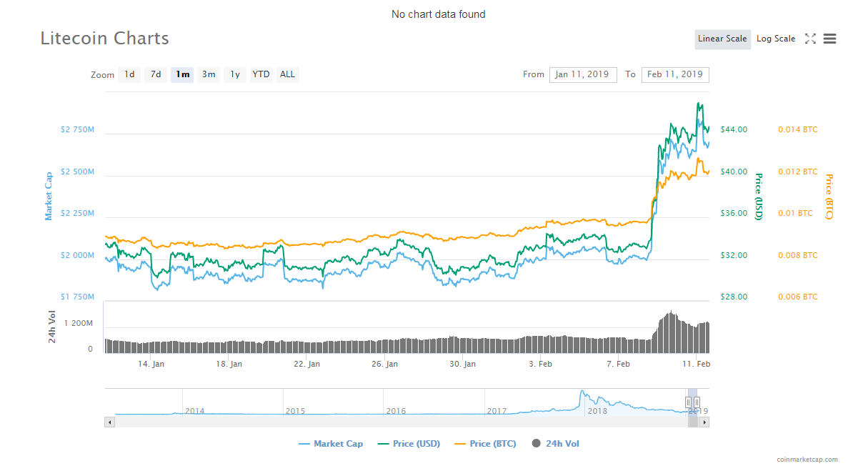Select ALL zoom range
Image resolution: width=868 pixels, height=476 pixels.
[x=287, y=74]
